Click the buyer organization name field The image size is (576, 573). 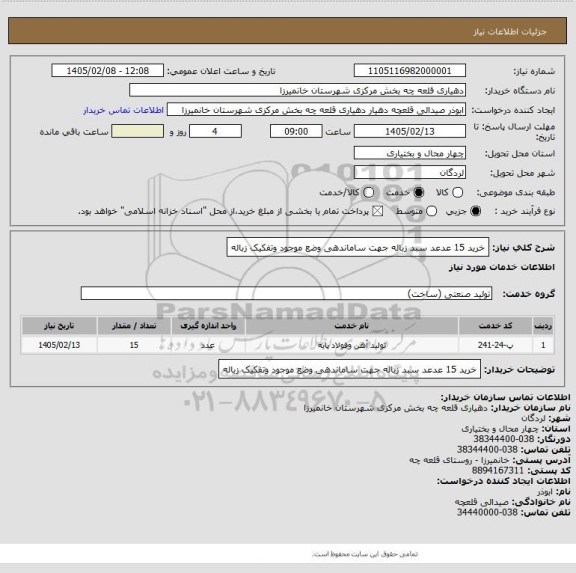coord(298,90)
